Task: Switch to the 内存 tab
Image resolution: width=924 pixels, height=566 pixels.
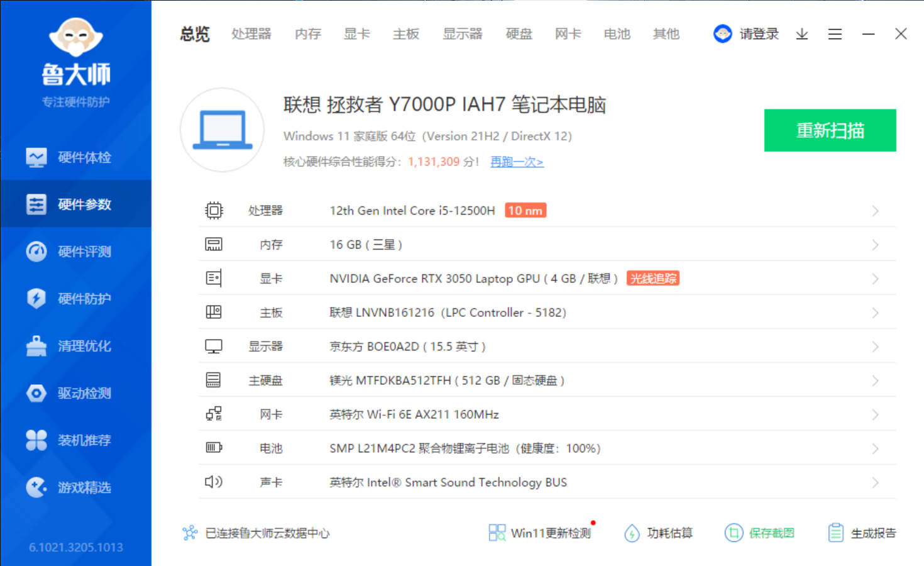Action: pyautogui.click(x=308, y=34)
